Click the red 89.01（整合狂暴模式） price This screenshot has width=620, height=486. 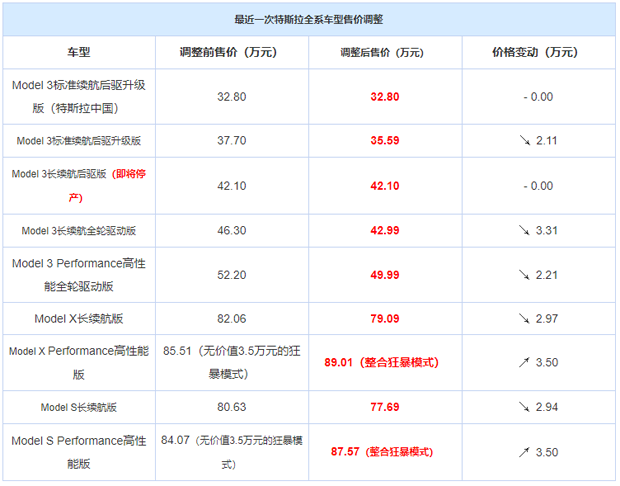coord(382,362)
